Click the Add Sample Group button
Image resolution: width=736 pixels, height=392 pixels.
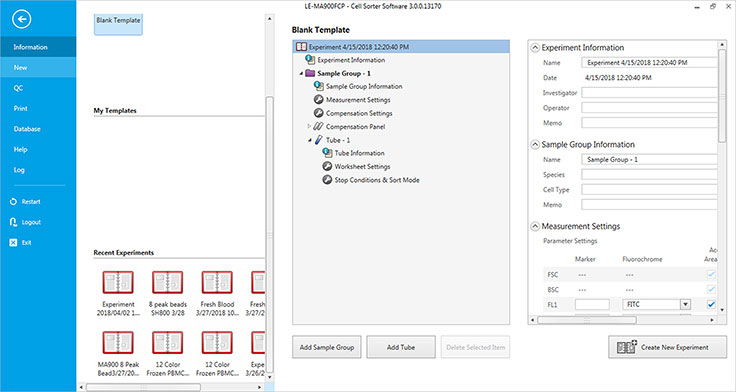327,347
